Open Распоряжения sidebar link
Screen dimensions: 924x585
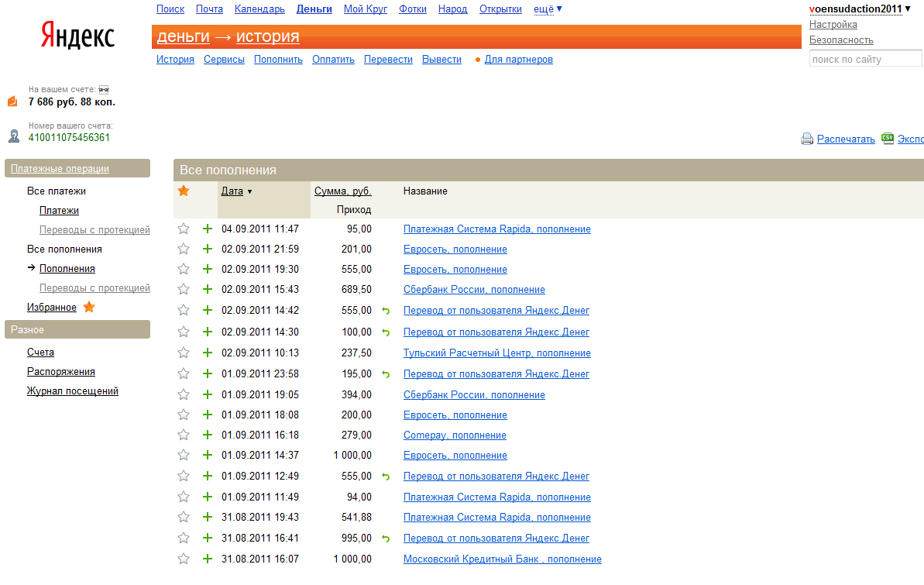(x=60, y=371)
